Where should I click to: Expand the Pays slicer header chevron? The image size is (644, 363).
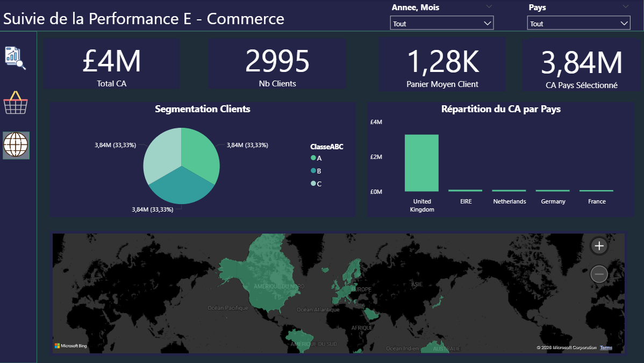point(626,6)
